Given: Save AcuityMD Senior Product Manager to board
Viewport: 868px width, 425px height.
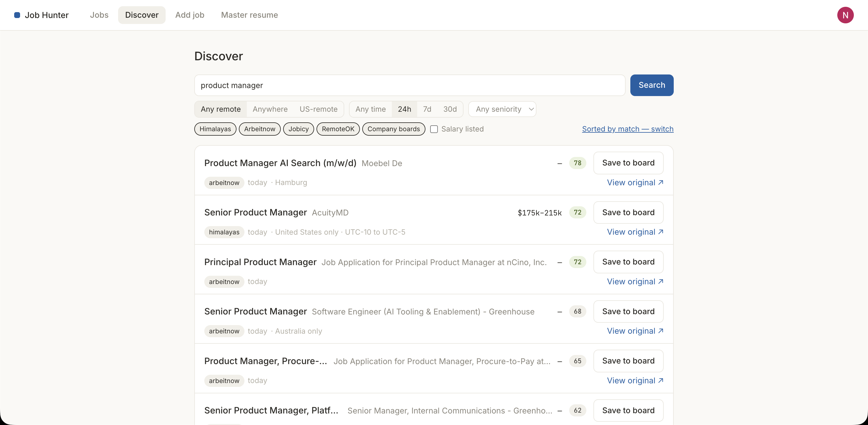Looking at the screenshot, I should click(x=628, y=212).
